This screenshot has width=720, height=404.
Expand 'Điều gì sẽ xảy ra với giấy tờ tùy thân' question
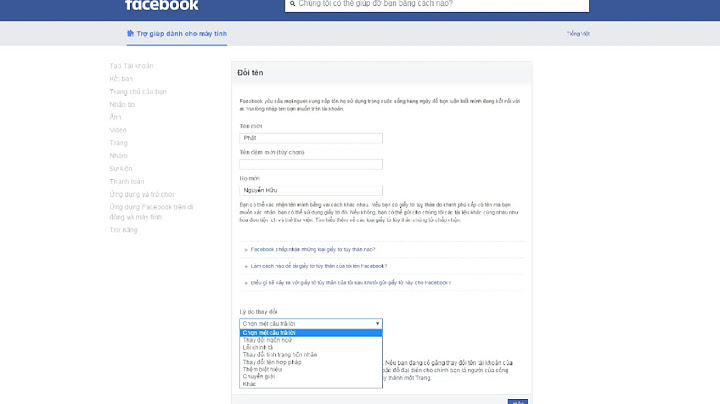point(351,283)
